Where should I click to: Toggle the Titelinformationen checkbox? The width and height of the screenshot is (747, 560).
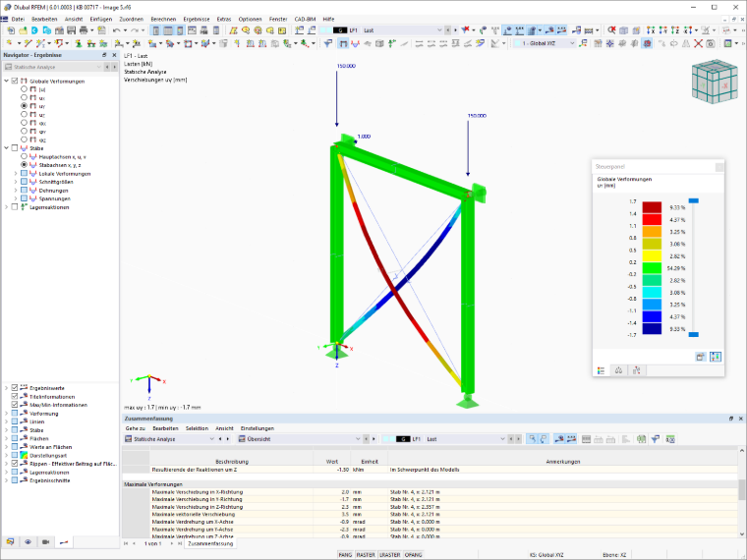pyautogui.click(x=15, y=396)
